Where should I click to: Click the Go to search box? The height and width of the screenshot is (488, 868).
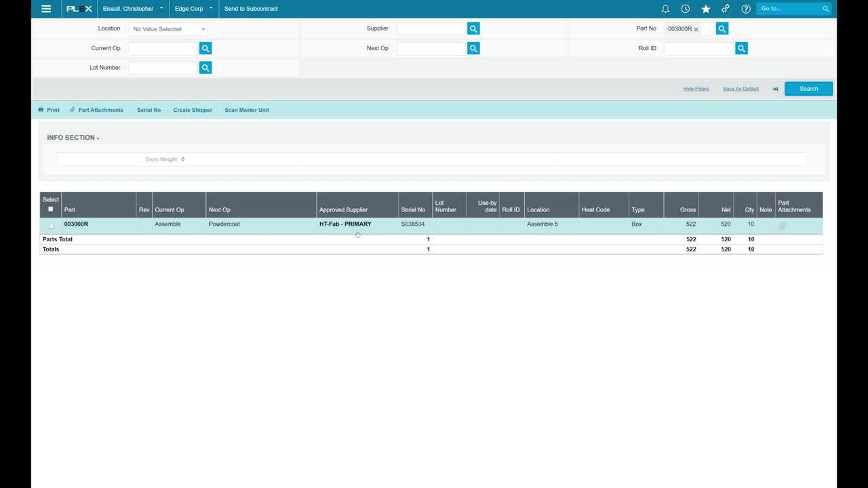pyautogui.click(x=789, y=9)
